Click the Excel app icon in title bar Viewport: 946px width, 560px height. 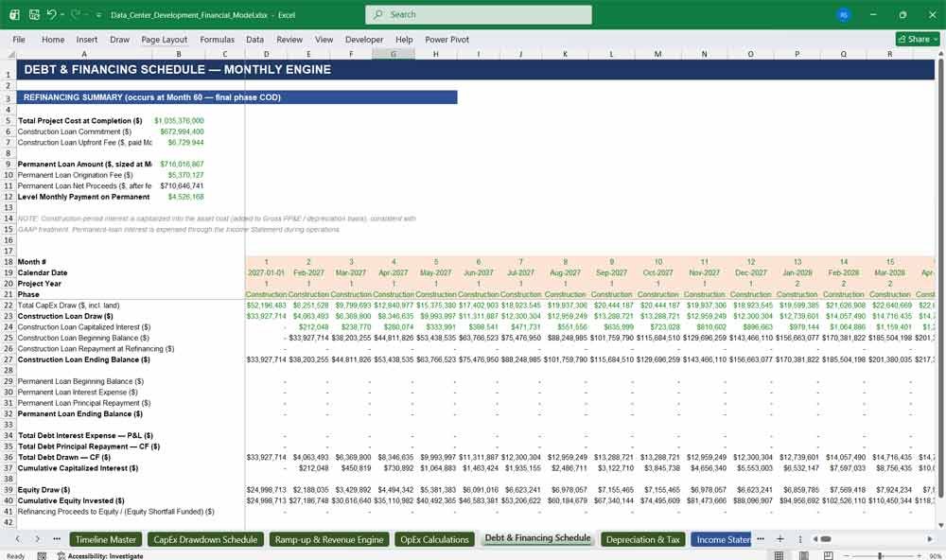pyautogui.click(x=14, y=14)
